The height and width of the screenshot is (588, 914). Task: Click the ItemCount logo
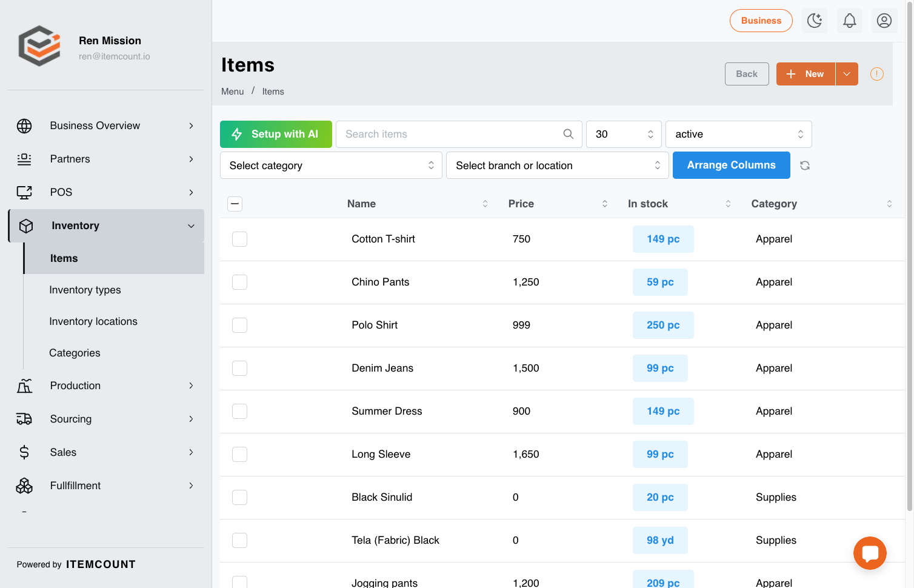(x=39, y=46)
